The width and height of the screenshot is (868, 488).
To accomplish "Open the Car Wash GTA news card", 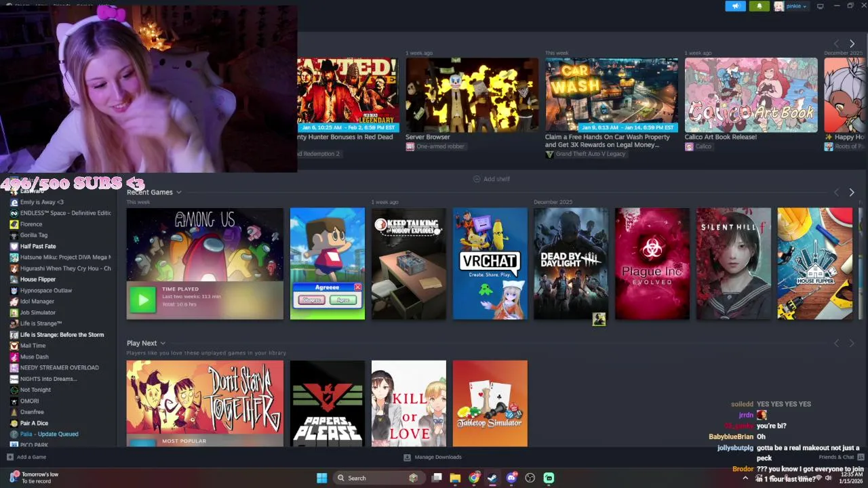I will (612, 95).
